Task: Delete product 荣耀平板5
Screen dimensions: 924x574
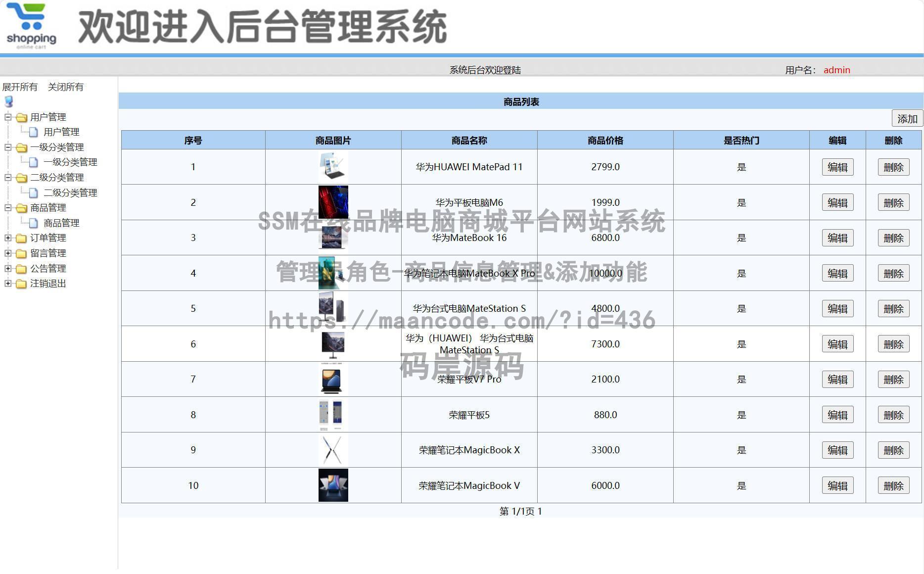Action: click(x=893, y=415)
